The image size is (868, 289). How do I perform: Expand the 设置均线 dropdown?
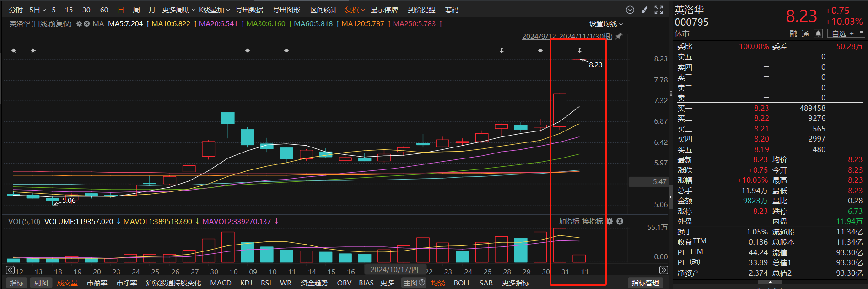(x=606, y=24)
